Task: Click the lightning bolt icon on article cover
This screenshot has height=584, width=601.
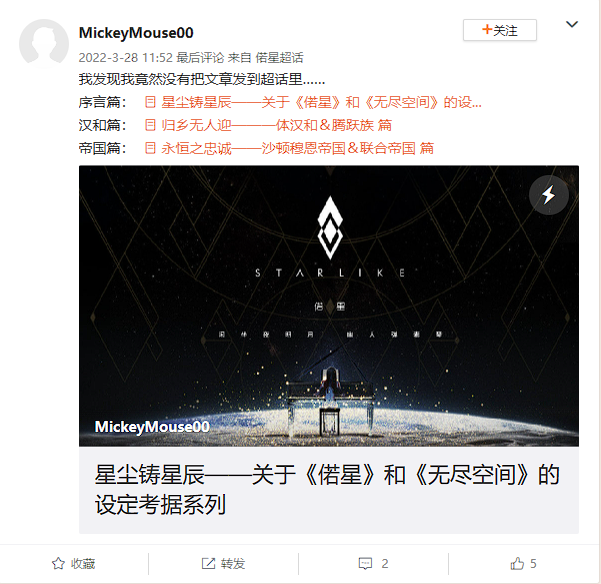Action: (x=548, y=195)
